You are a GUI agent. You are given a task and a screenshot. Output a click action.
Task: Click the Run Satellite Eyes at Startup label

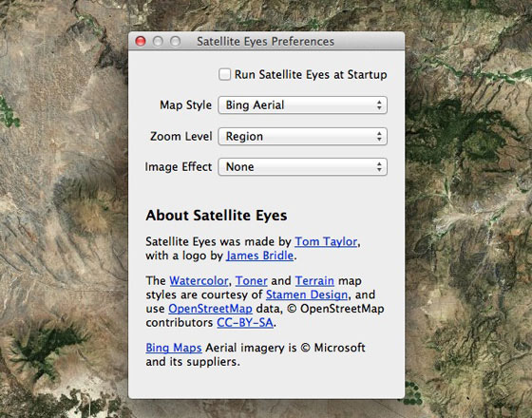click(311, 75)
